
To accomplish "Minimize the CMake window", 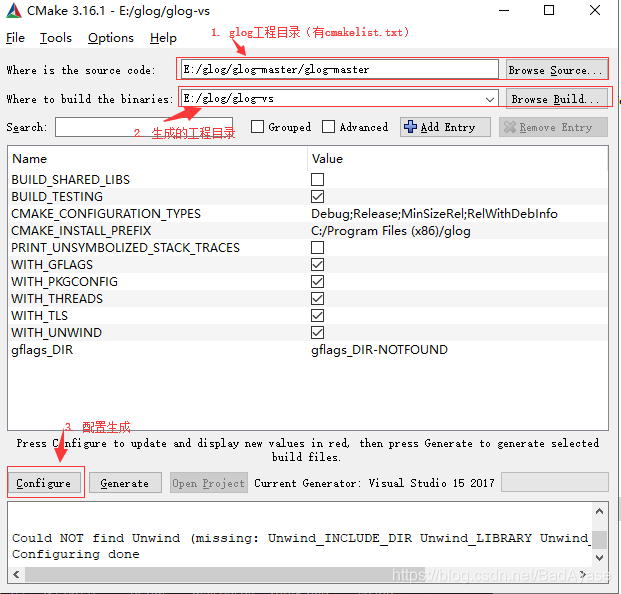I will [x=504, y=11].
